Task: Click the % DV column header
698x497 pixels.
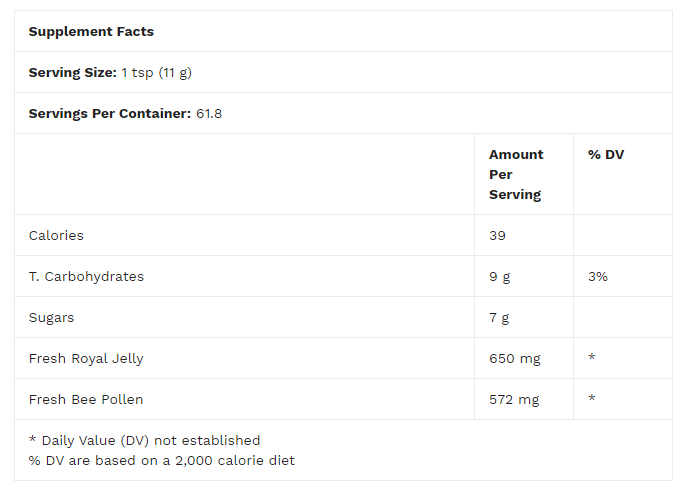Action: click(606, 155)
